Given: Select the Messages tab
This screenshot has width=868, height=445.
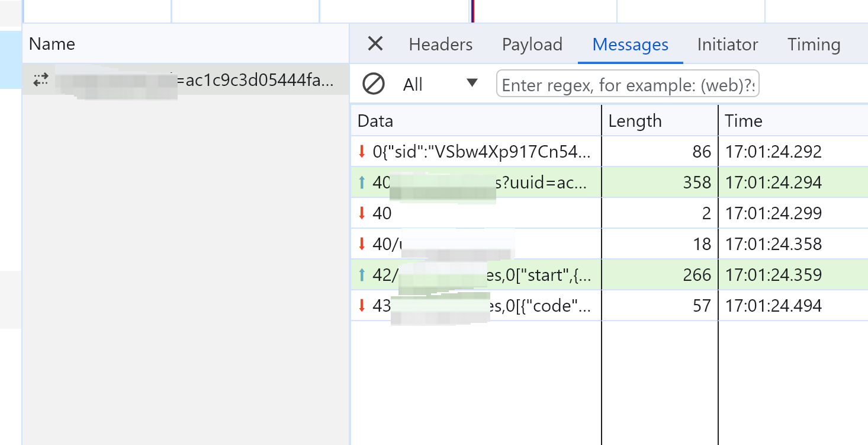Looking at the screenshot, I should [630, 44].
